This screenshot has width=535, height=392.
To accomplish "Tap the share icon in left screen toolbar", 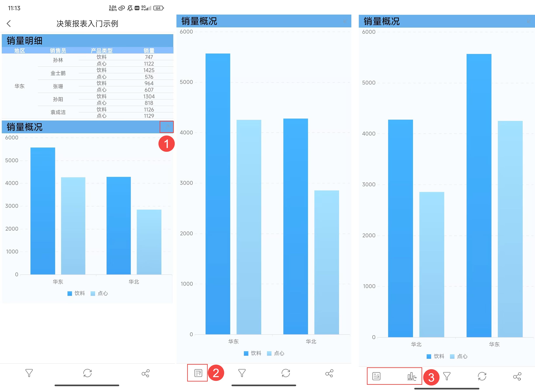I will tap(145, 373).
